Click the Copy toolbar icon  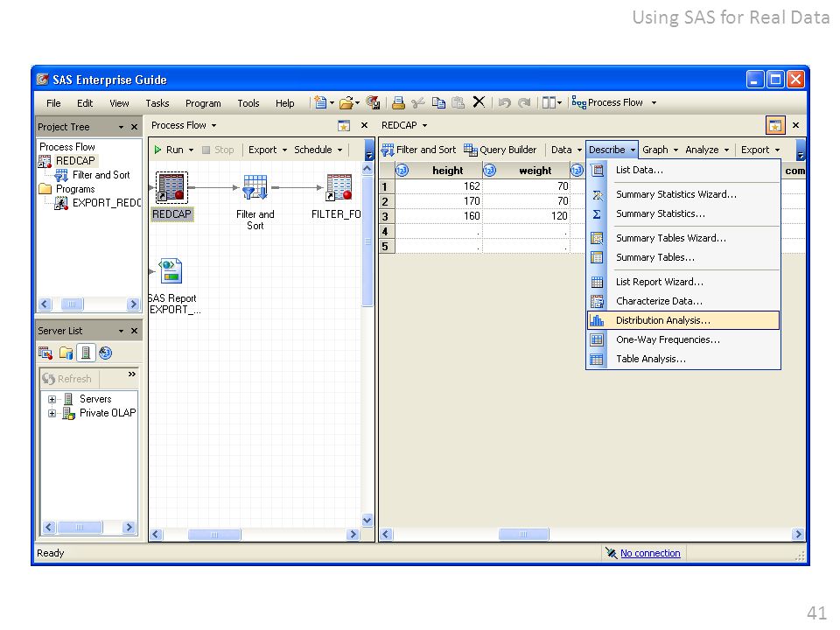[x=438, y=102]
